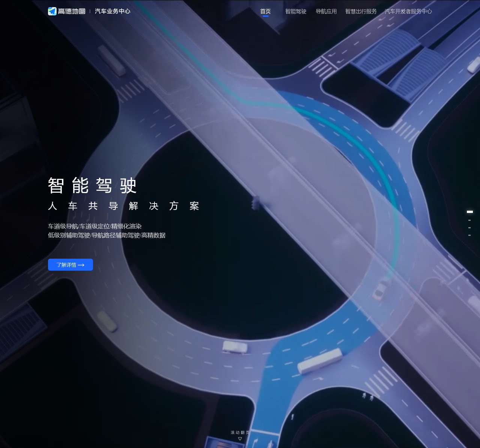This screenshot has width=480, height=448.
Task: Go to 智慧出行服务 menu item
Action: (x=361, y=11)
